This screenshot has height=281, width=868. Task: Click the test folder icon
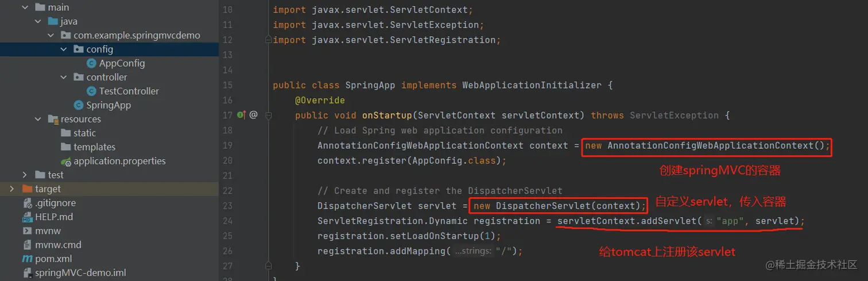40,175
